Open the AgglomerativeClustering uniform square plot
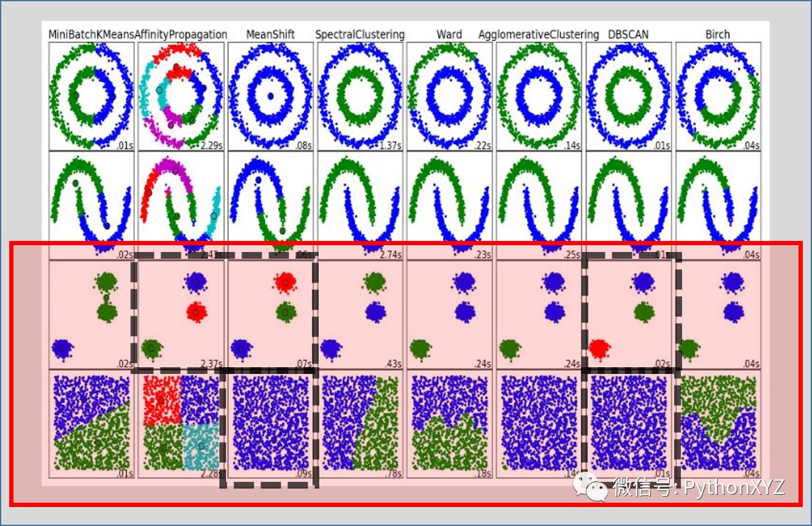This screenshot has width=812, height=526. pos(539,424)
